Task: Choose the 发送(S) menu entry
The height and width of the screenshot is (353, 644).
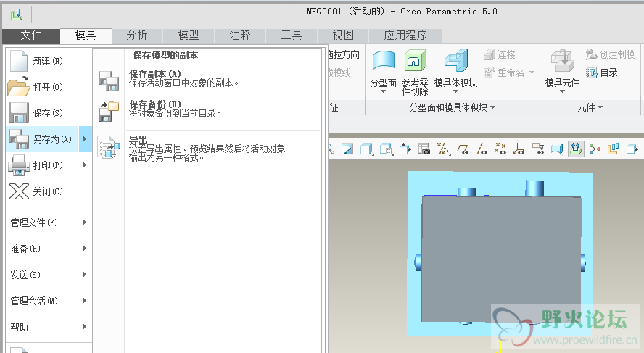Action: click(49, 275)
